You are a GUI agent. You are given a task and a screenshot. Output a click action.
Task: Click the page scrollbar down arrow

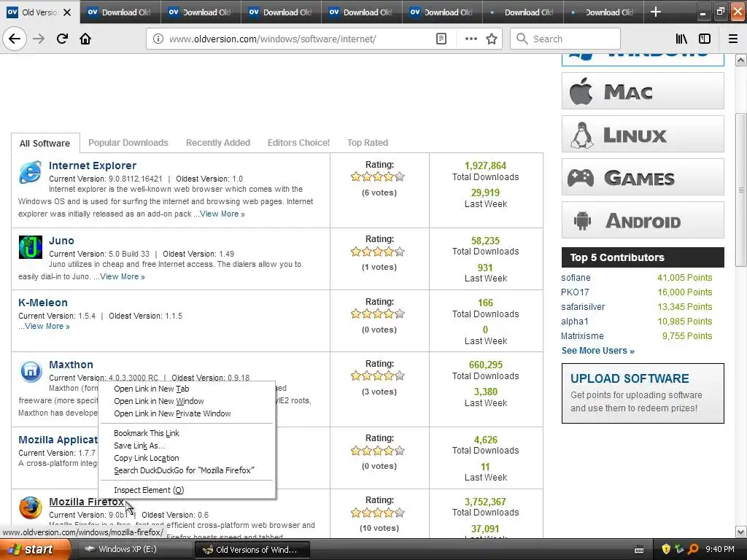point(740,532)
